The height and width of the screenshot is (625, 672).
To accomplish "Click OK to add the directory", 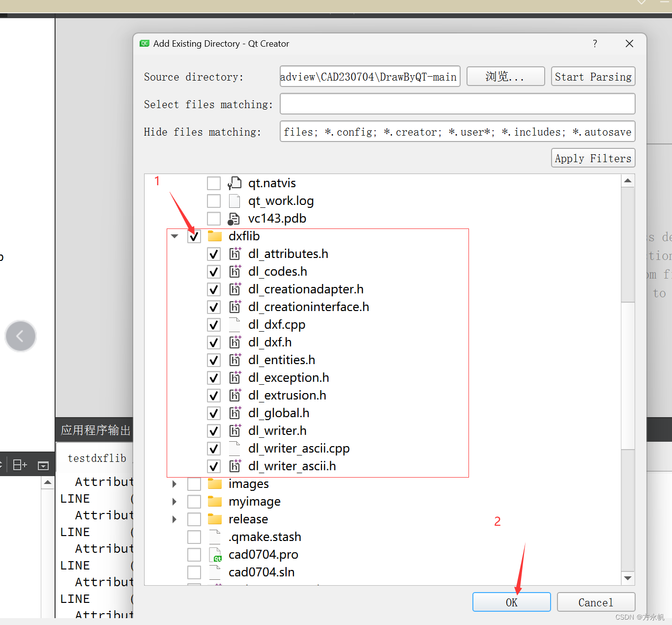I will click(x=511, y=602).
